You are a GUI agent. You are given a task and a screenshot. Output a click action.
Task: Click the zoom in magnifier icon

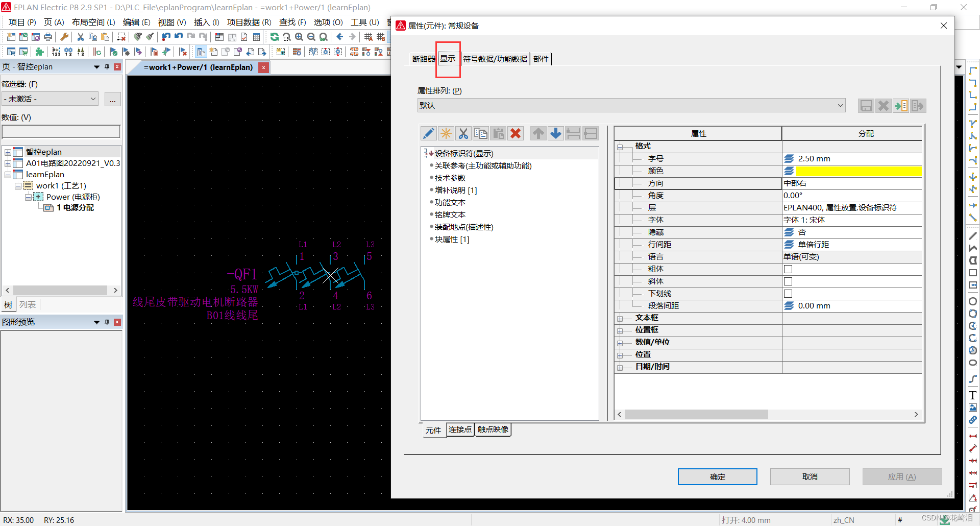click(x=299, y=37)
